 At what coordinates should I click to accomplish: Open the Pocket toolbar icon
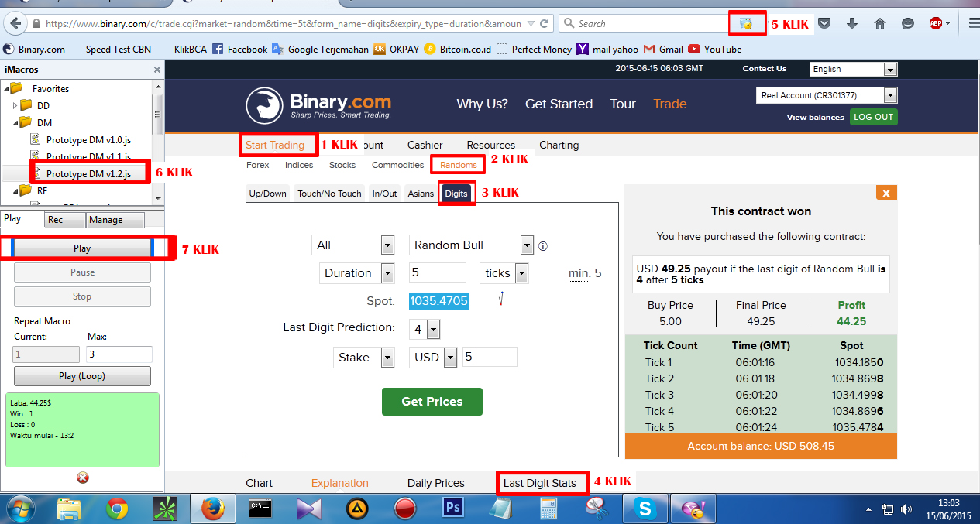825,23
